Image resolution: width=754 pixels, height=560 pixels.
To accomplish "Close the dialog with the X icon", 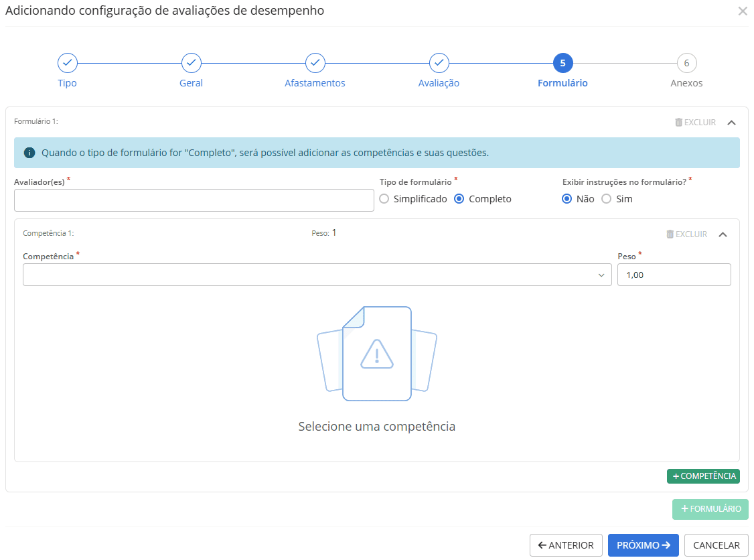I will tap(742, 11).
